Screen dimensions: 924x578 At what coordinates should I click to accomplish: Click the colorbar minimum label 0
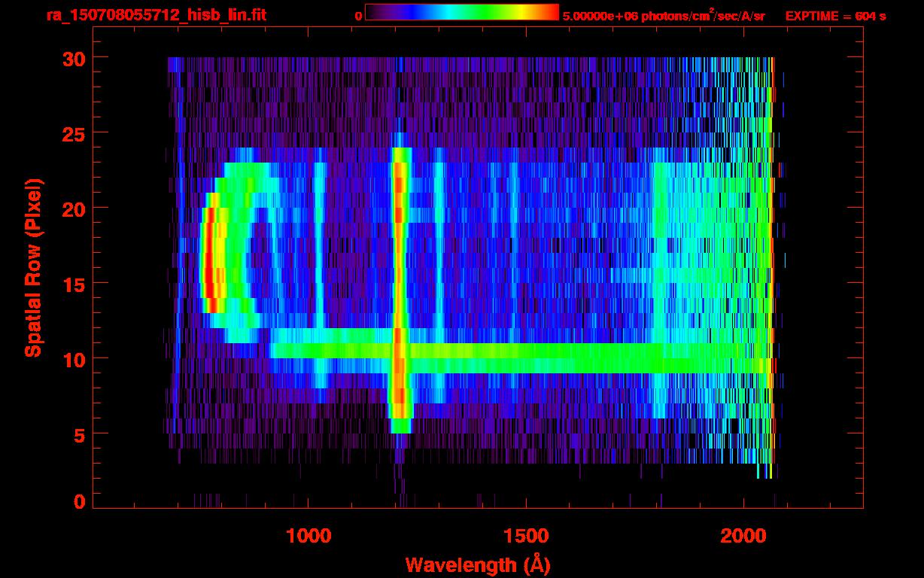tap(358, 16)
